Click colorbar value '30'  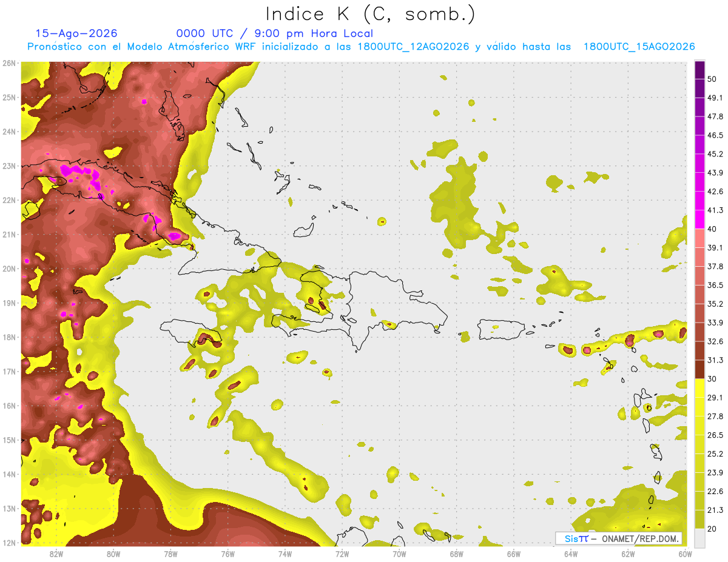click(x=712, y=379)
